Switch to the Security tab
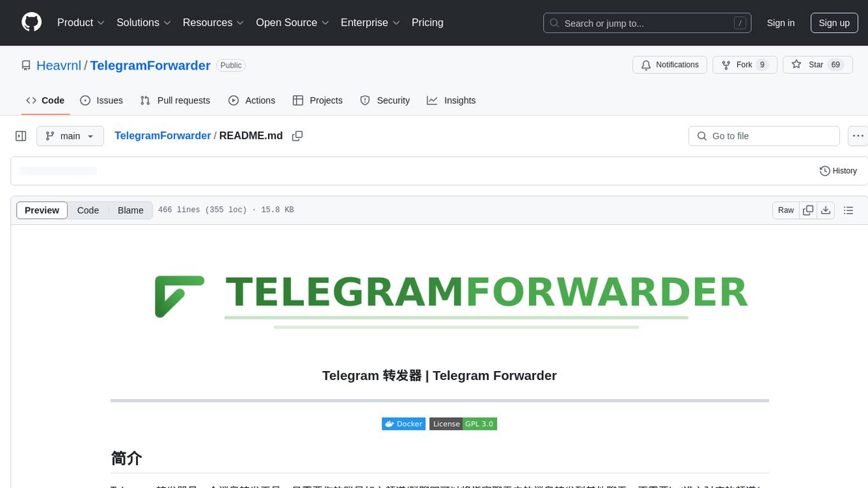The height and width of the screenshot is (488, 868). pyautogui.click(x=385, y=100)
